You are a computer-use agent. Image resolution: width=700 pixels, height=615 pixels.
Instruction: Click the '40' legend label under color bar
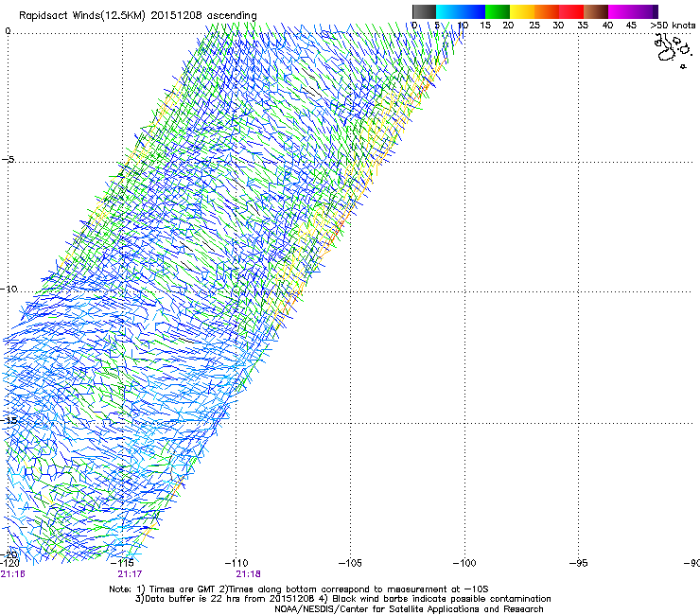click(x=607, y=26)
